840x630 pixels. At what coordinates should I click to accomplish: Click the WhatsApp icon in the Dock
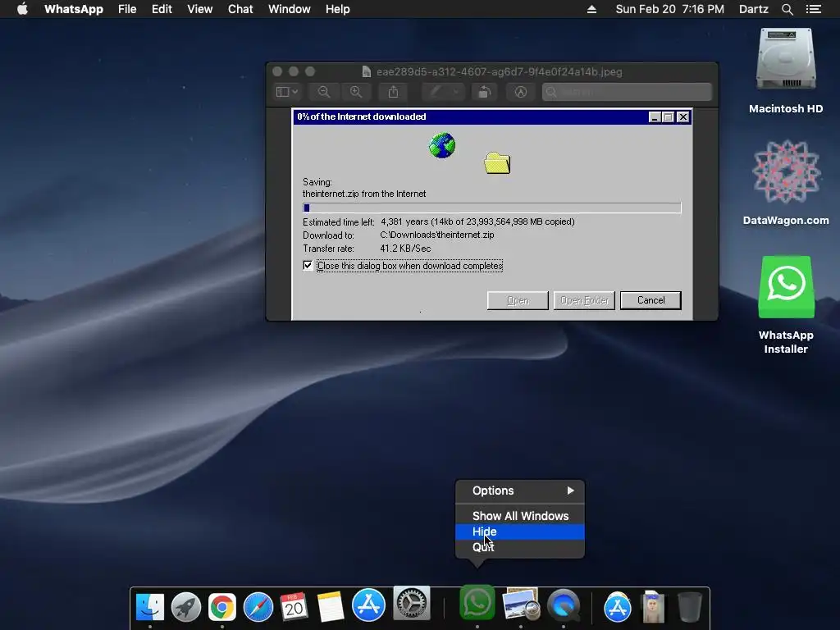pyautogui.click(x=477, y=603)
